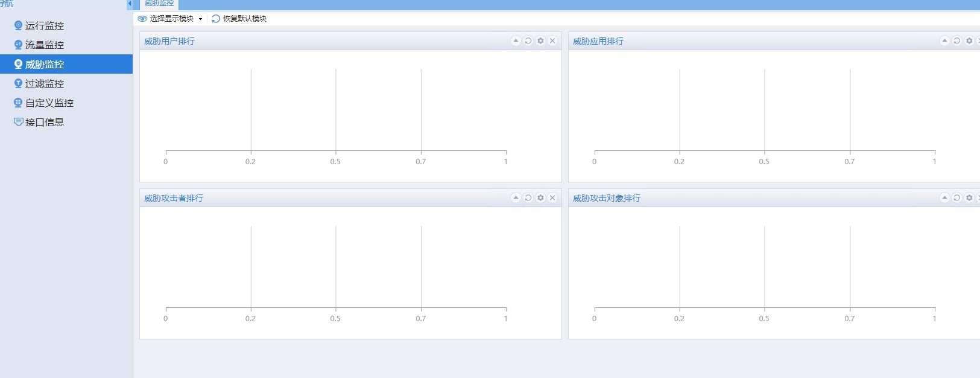Open 过滤监控 in the sidebar
The height and width of the screenshot is (378, 980).
66,83
